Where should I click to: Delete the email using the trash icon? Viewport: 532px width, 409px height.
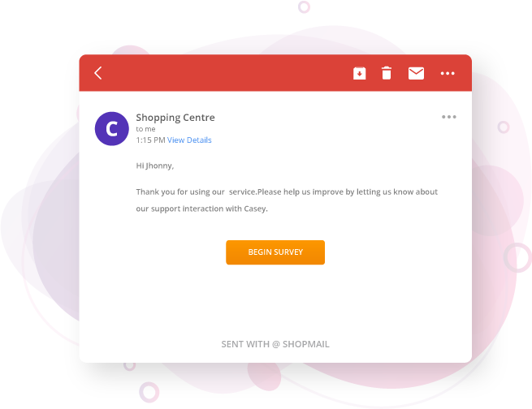387,73
